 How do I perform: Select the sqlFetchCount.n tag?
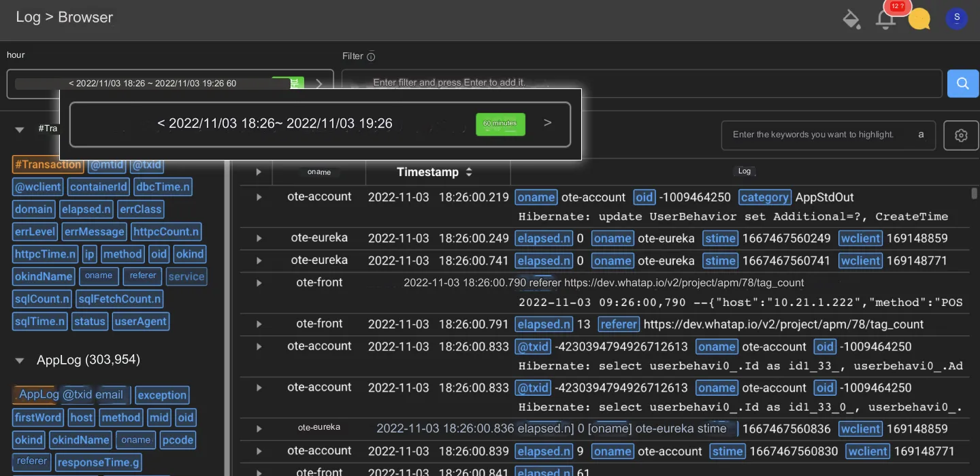pos(120,299)
